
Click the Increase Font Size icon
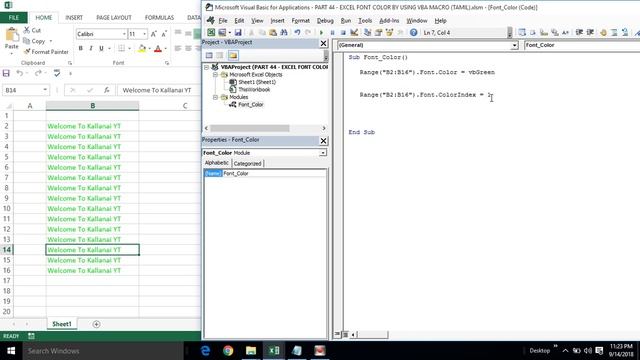pyautogui.click(x=153, y=34)
